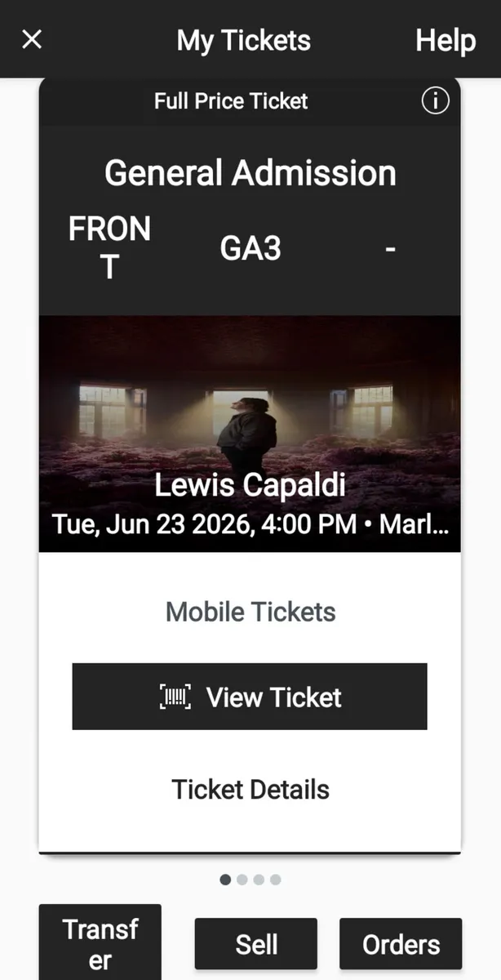Select the first ticket page dot
This screenshot has width=501, height=980.
pyautogui.click(x=225, y=880)
